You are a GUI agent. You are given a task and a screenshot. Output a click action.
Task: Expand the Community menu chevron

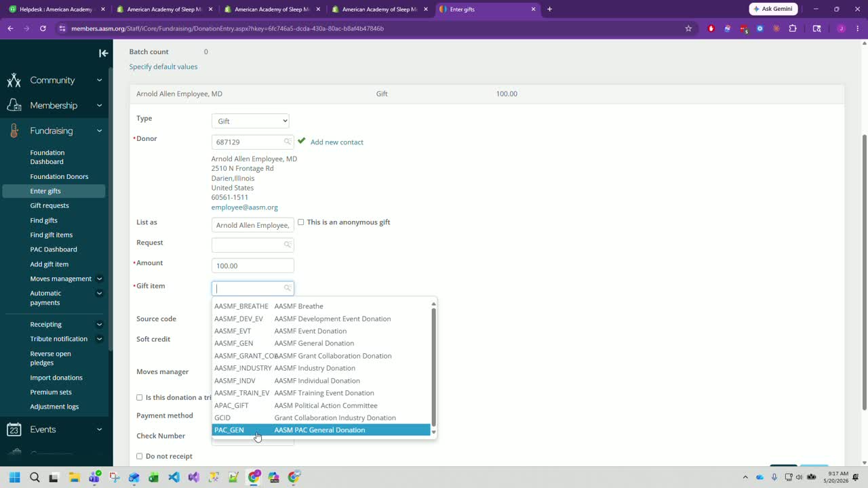coord(99,80)
